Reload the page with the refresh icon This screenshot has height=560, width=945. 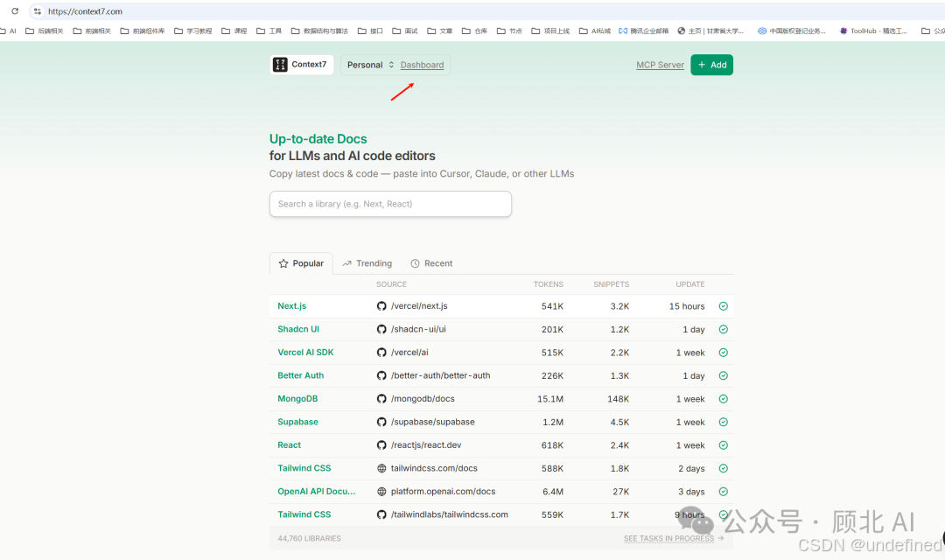pos(15,10)
